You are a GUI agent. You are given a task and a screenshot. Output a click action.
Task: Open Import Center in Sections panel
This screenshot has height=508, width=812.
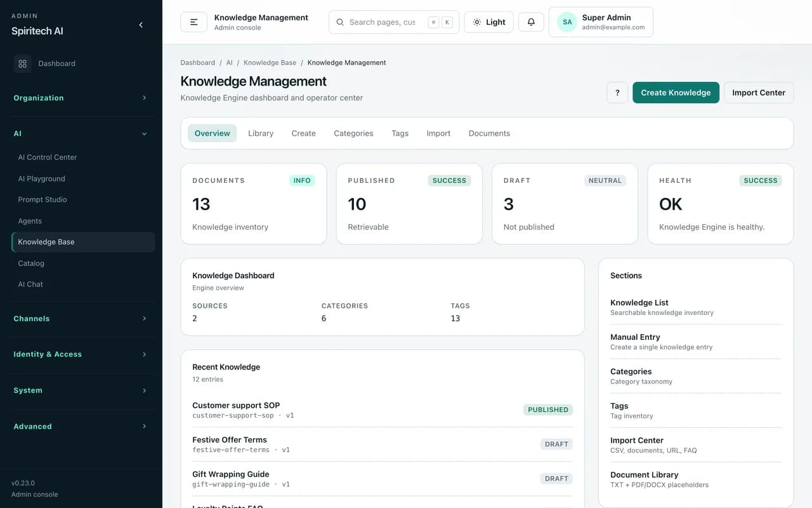pyautogui.click(x=696, y=445)
